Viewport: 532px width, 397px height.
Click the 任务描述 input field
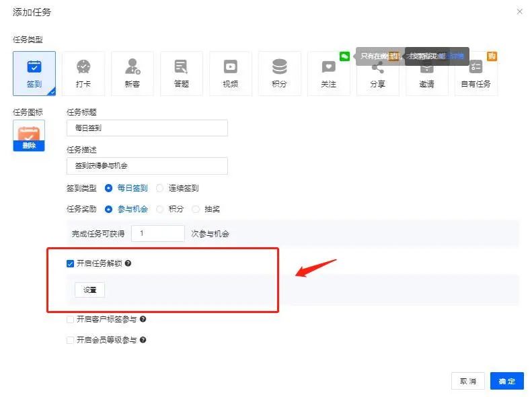[x=147, y=166]
